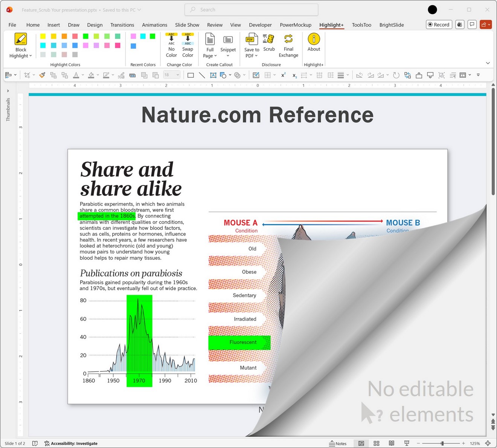Open the save location dropdown in title bar

click(x=139, y=10)
